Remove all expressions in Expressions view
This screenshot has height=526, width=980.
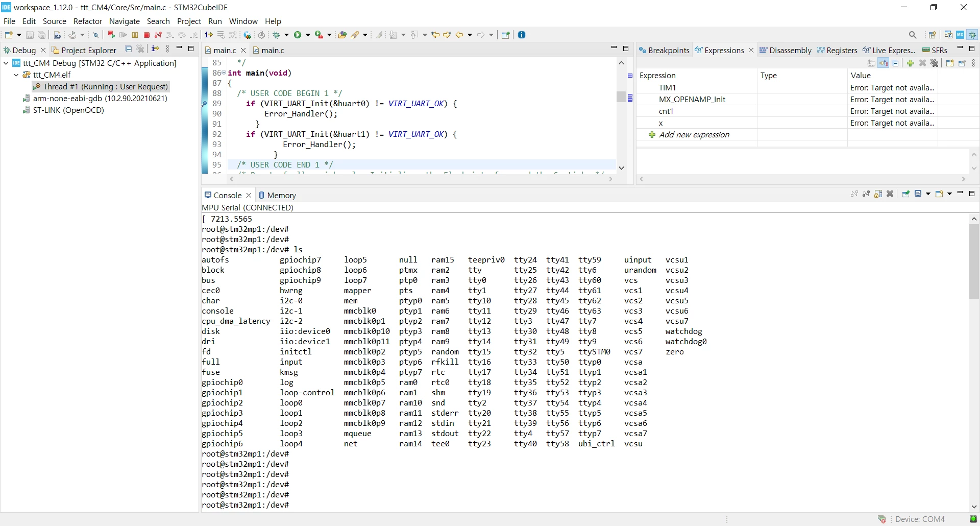[935, 63]
